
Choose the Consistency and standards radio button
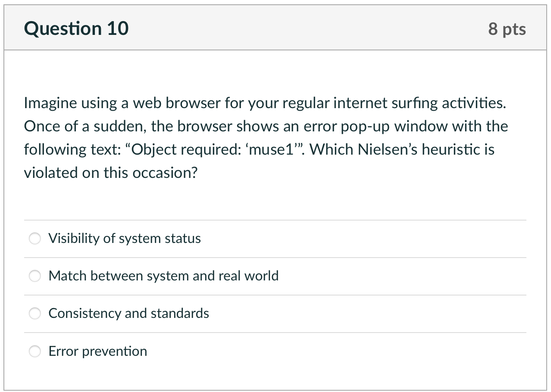pyautogui.click(x=35, y=314)
